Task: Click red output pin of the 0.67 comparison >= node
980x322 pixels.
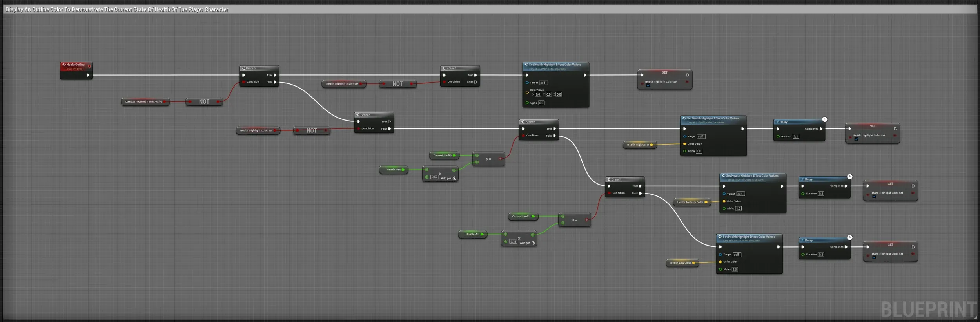Action: pyautogui.click(x=500, y=159)
